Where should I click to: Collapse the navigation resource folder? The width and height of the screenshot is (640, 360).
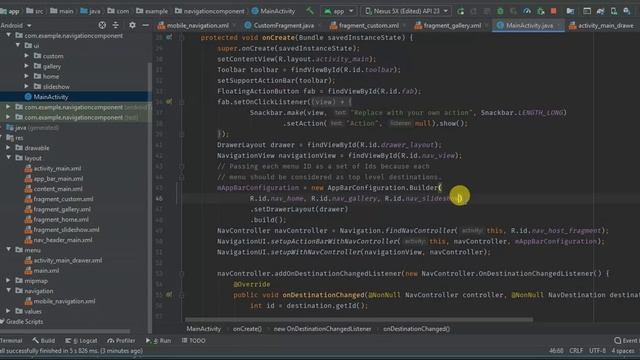[x=8, y=291]
